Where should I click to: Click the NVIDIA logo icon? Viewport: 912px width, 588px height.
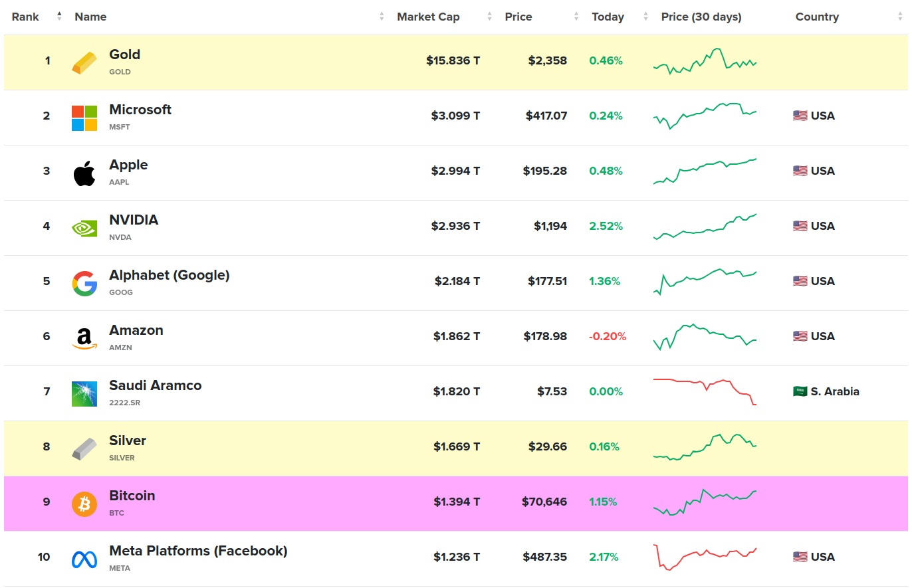(x=84, y=228)
